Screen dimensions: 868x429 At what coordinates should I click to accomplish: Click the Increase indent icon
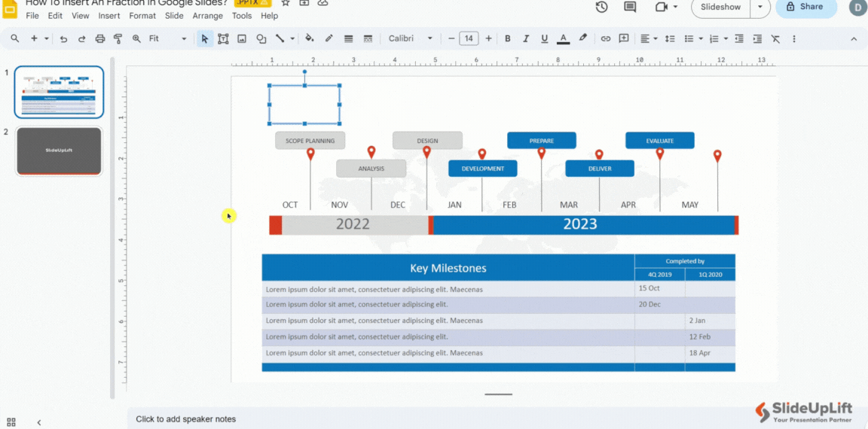(x=757, y=38)
